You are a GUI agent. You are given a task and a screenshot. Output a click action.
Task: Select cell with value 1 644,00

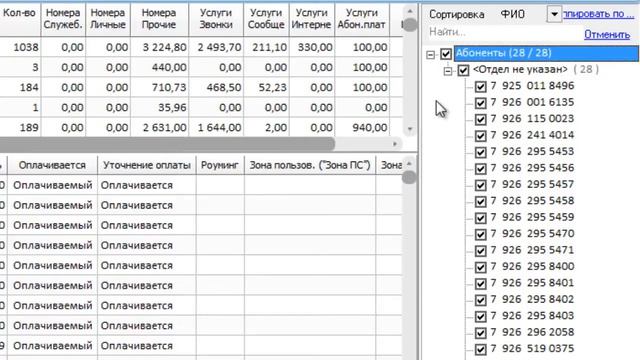click(216, 128)
